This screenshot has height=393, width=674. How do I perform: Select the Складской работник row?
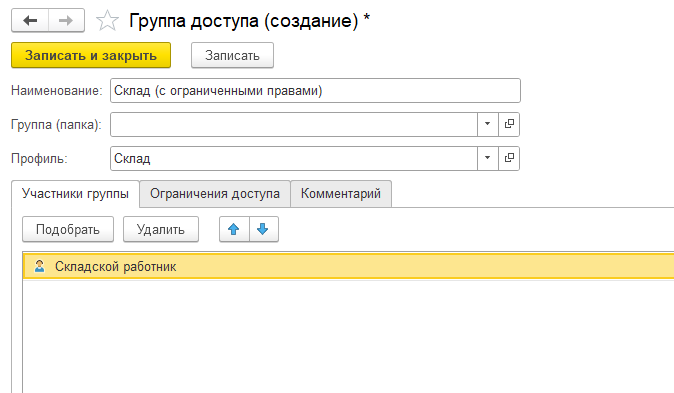pyautogui.click(x=349, y=266)
